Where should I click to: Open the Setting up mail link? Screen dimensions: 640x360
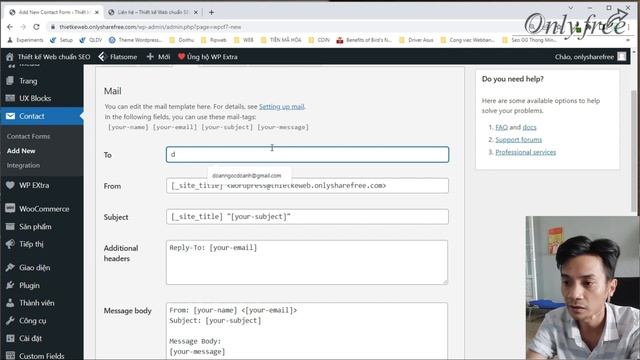click(282, 107)
